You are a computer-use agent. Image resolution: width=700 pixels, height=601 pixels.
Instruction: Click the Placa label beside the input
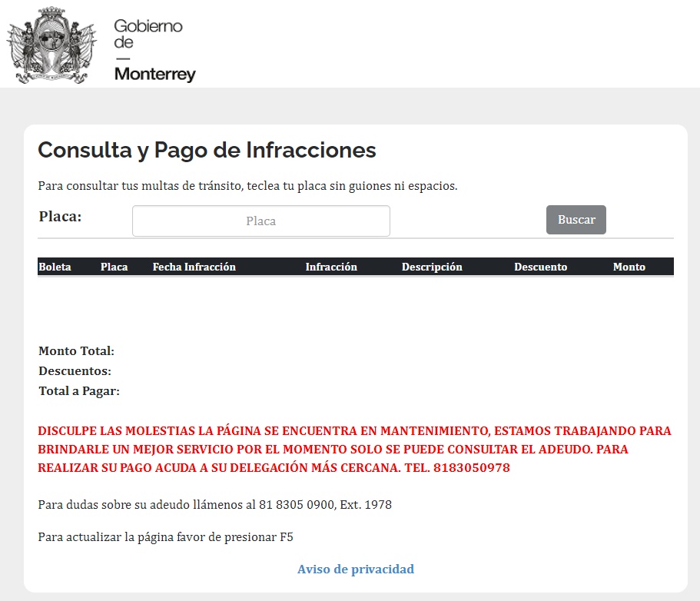60,217
